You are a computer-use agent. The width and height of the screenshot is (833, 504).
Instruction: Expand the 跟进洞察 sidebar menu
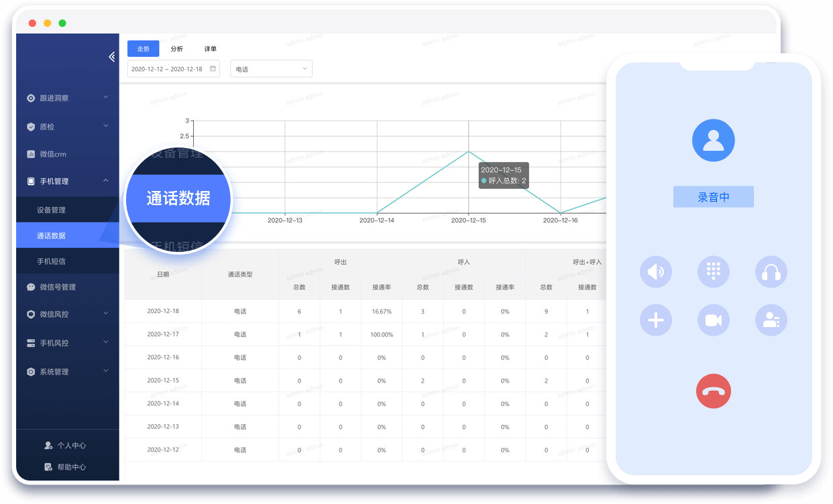pos(67,98)
